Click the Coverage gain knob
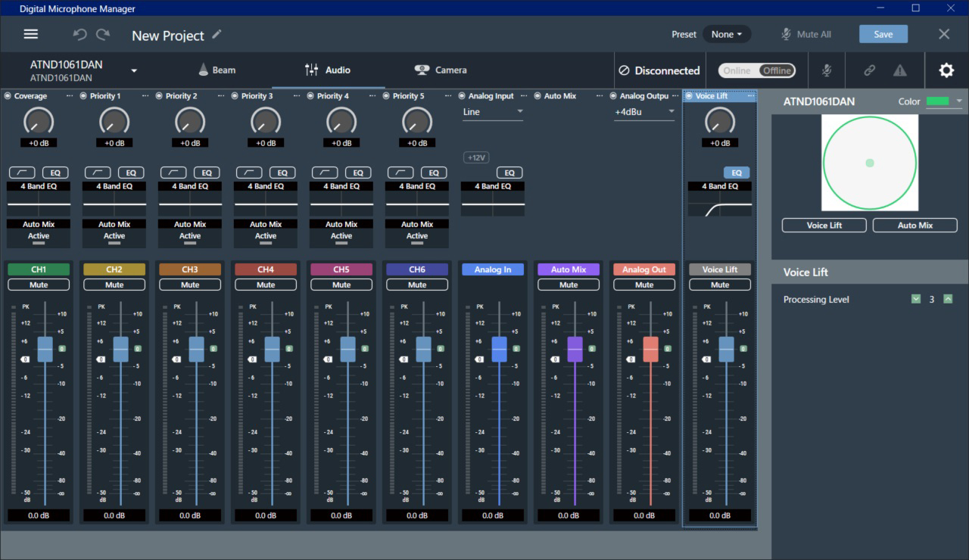 [39, 121]
